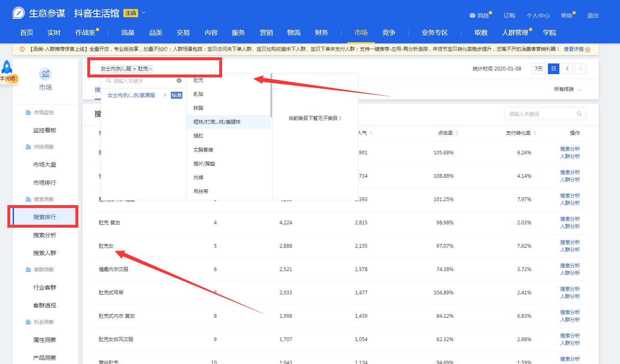620x364 pixels.
Task: Open 监控看板 sidebar item
Action: coord(45,130)
